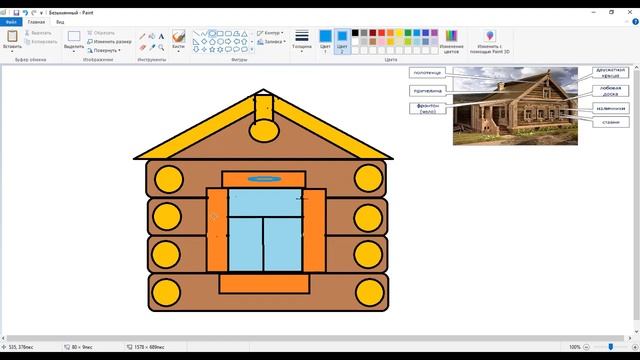
Task: Activate Color 1 foreground selector
Action: coord(325,41)
